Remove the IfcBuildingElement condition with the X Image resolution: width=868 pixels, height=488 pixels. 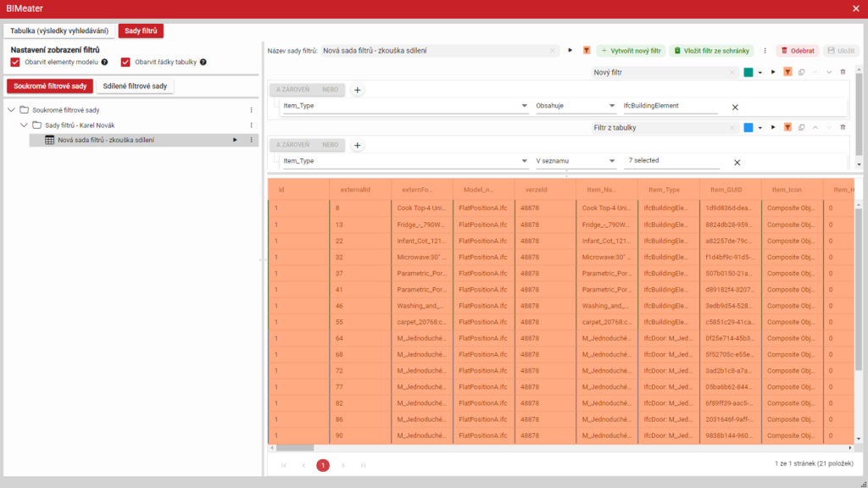click(735, 107)
